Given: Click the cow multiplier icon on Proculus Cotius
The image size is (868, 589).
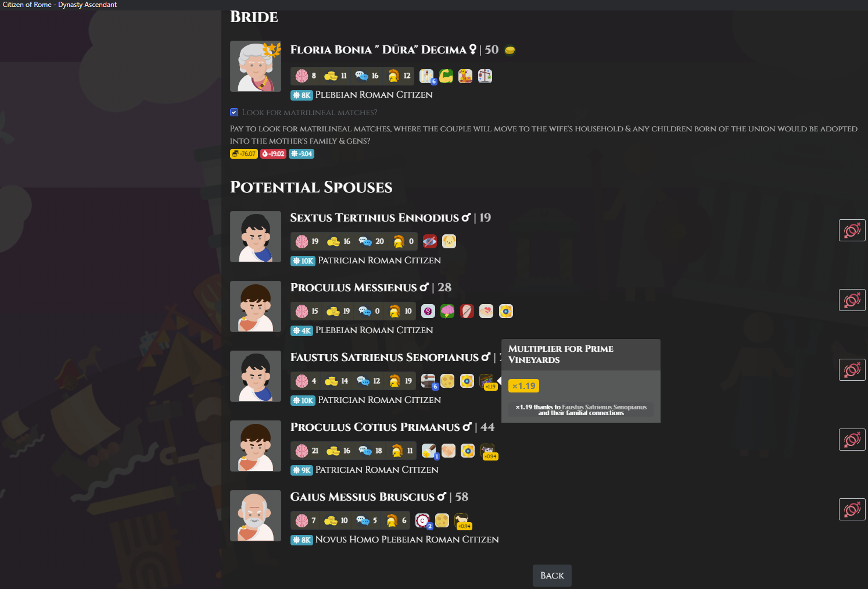Looking at the screenshot, I should tap(489, 452).
